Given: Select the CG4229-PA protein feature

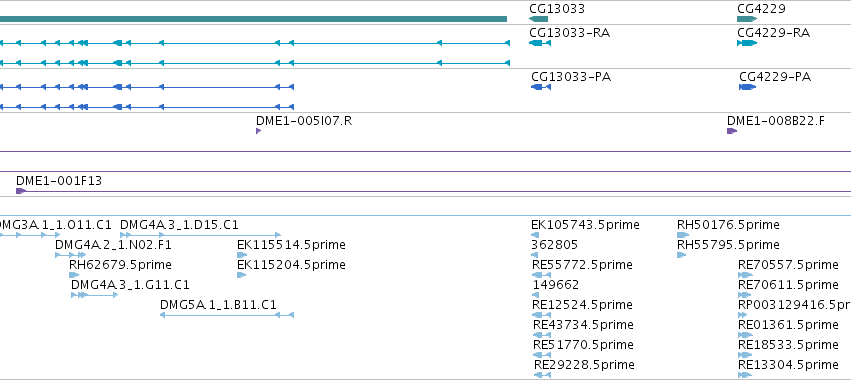Looking at the screenshot, I should click(x=748, y=87).
